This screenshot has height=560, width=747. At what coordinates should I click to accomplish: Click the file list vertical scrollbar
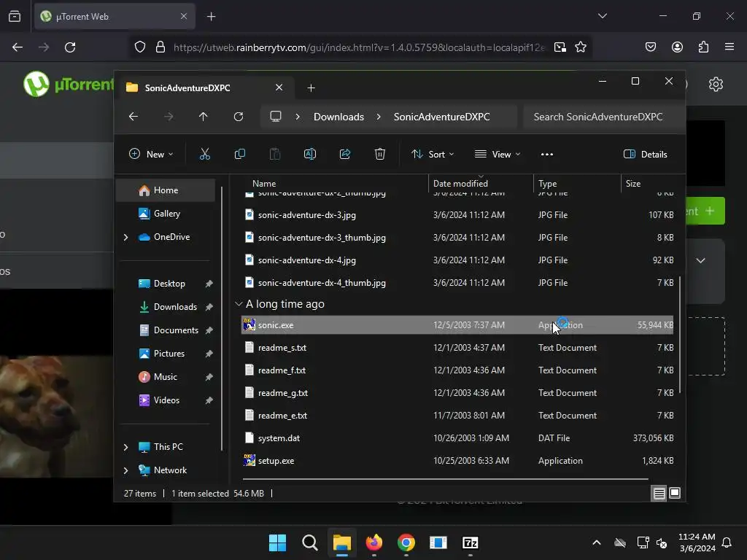pyautogui.click(x=680, y=335)
